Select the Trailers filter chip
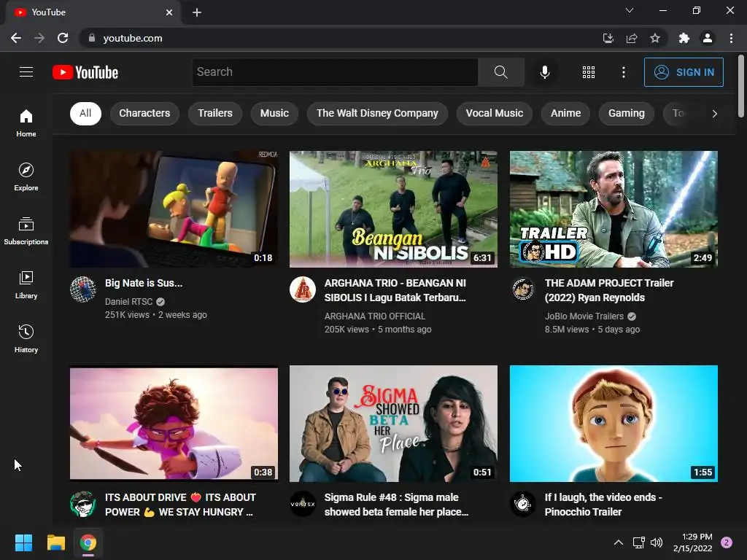Image resolution: width=747 pixels, height=560 pixels. pyautogui.click(x=215, y=113)
